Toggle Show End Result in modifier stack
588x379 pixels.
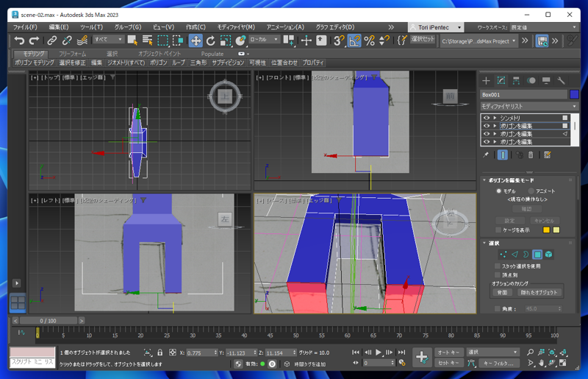(503, 155)
